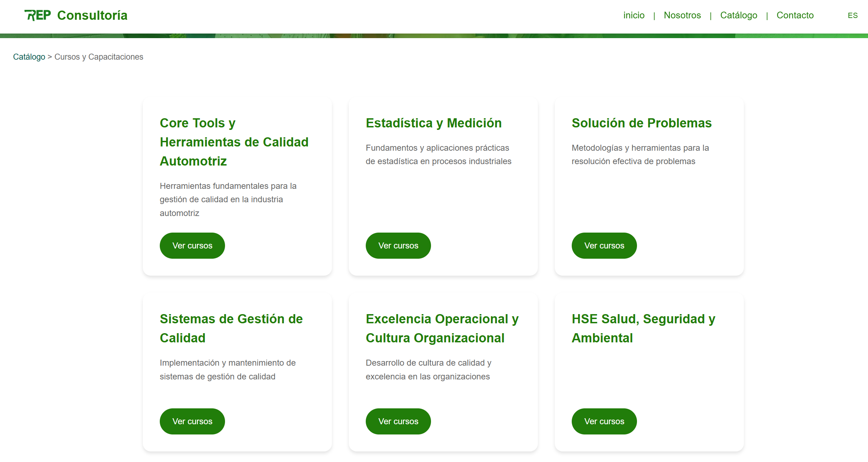Click Ver cursos under Estadística y Medición
Image resolution: width=868 pixels, height=462 pixels.
tap(398, 245)
